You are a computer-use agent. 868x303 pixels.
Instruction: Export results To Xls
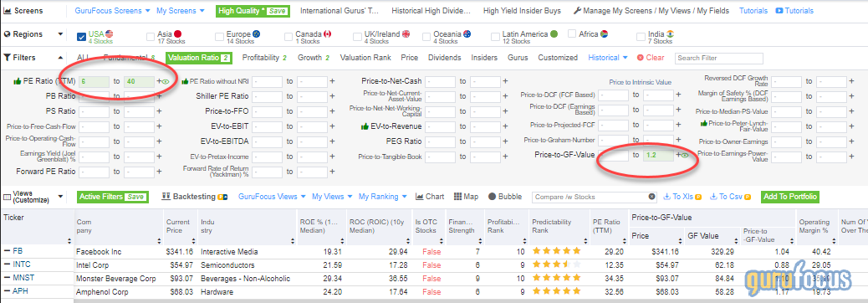coord(682,197)
